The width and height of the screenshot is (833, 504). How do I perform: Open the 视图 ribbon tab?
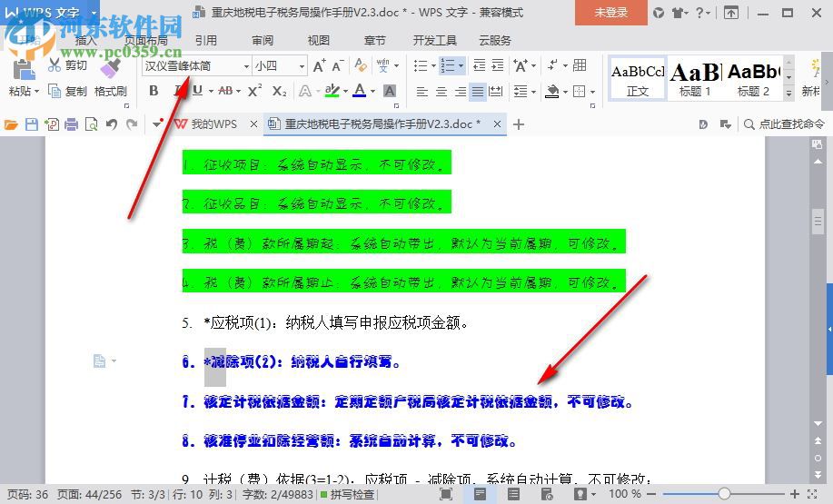tap(318, 40)
